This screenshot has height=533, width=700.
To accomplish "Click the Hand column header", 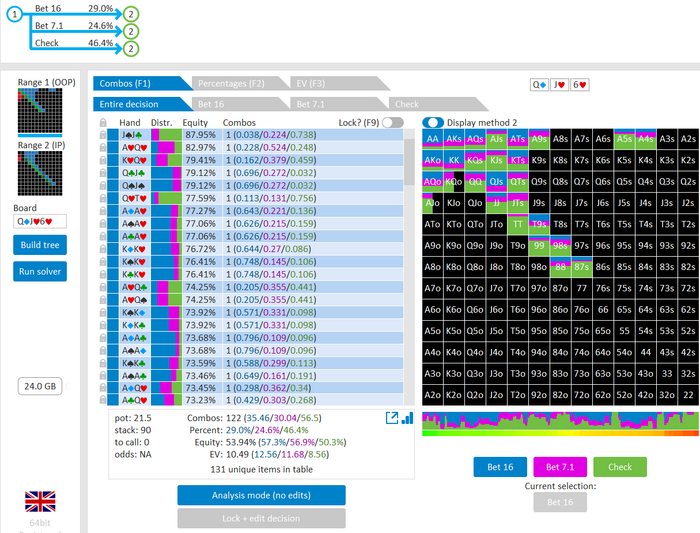I will (x=129, y=123).
